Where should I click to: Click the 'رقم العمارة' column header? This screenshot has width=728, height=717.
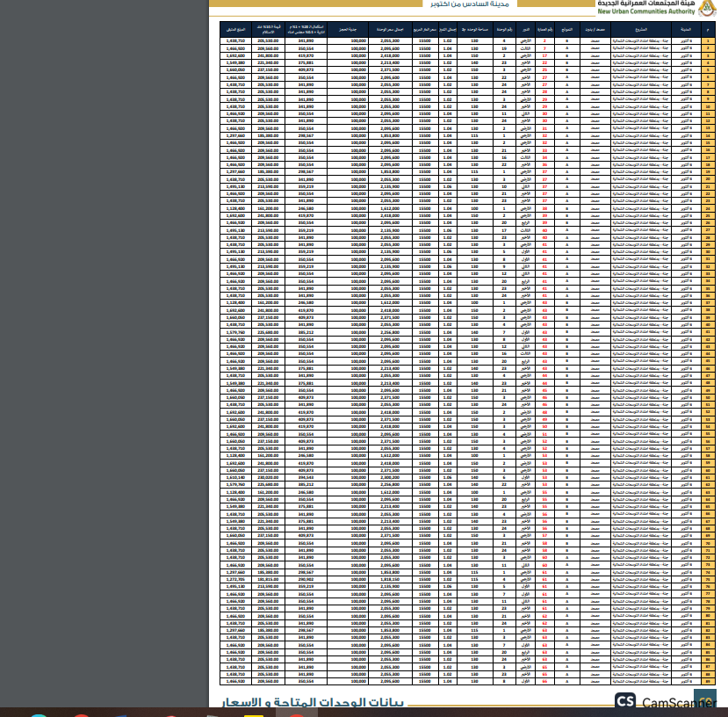point(544,29)
